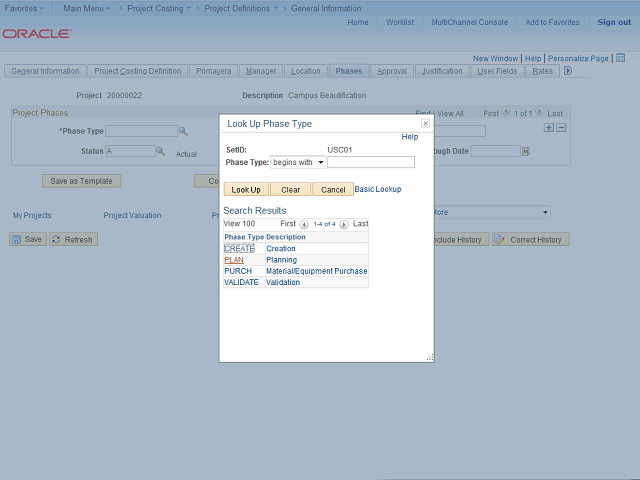Expand Project Definitions breadcrumb menu

pyautogui.click(x=241, y=8)
